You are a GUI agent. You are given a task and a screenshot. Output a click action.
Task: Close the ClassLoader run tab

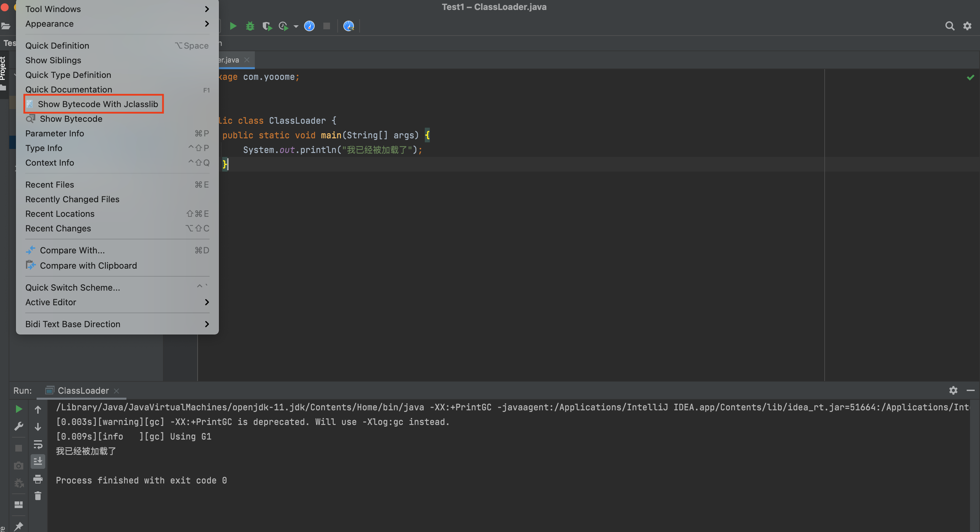116,391
